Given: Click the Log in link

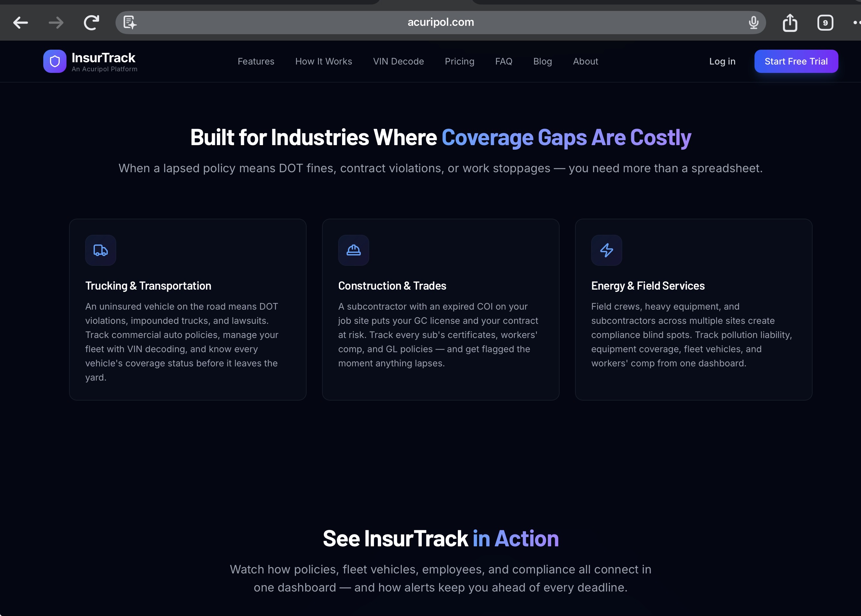Looking at the screenshot, I should click(722, 62).
